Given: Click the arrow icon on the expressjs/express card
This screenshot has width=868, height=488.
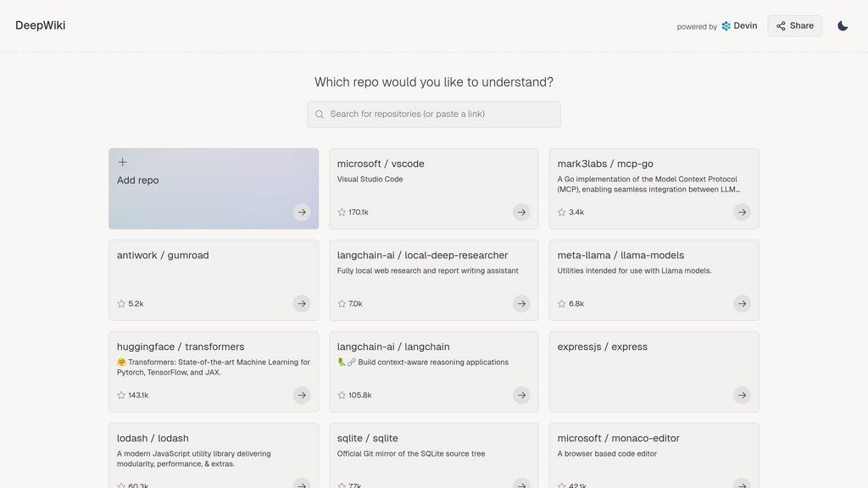Looking at the screenshot, I should (742, 395).
